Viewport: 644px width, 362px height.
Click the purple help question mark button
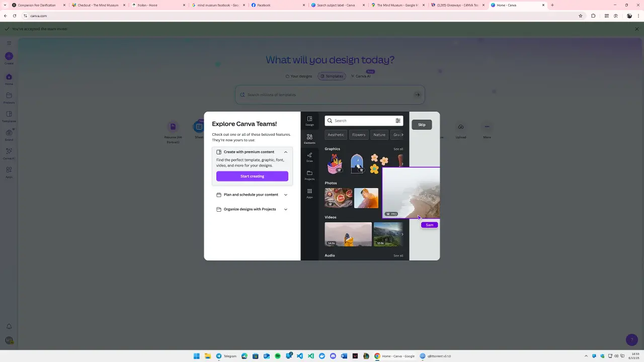[x=632, y=340]
